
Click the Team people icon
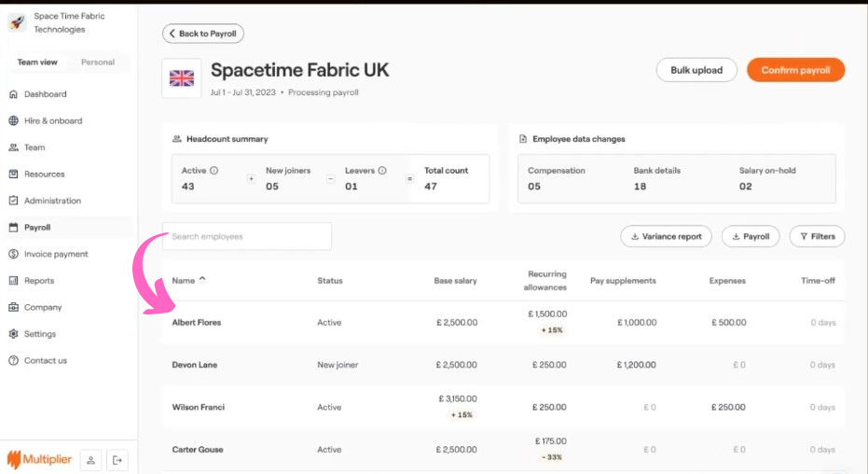(x=13, y=147)
